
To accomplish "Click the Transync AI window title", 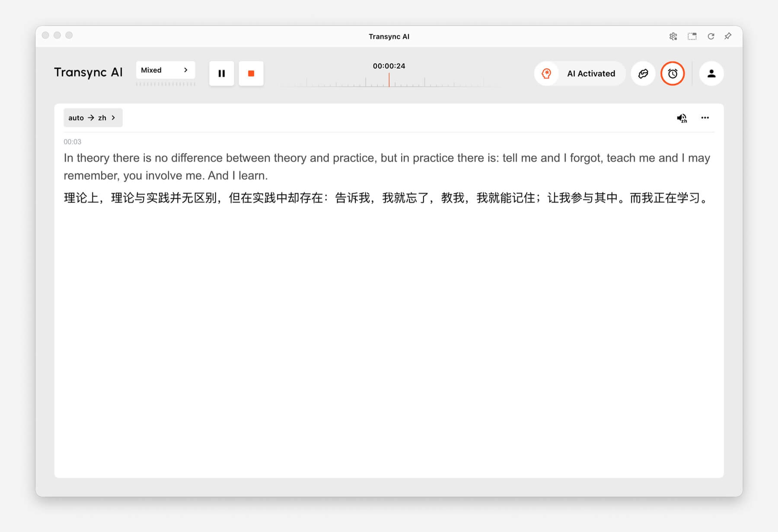I will click(389, 37).
